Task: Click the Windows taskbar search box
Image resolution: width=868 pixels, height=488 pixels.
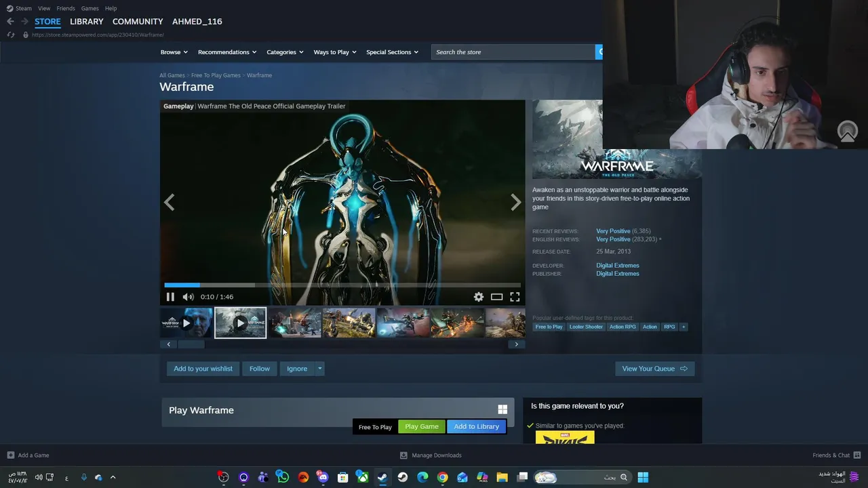Action: point(582,477)
